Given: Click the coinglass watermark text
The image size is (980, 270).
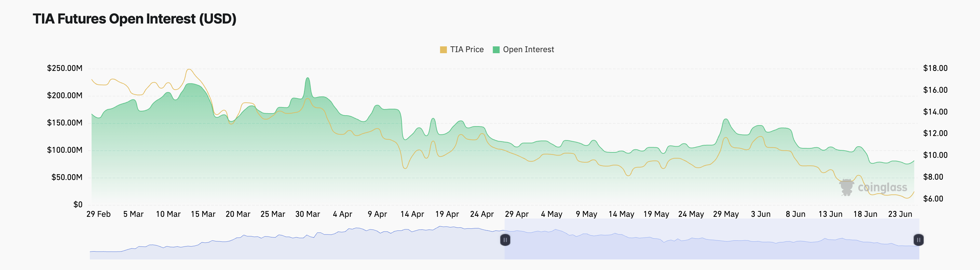Looking at the screenshot, I should tap(882, 187).
